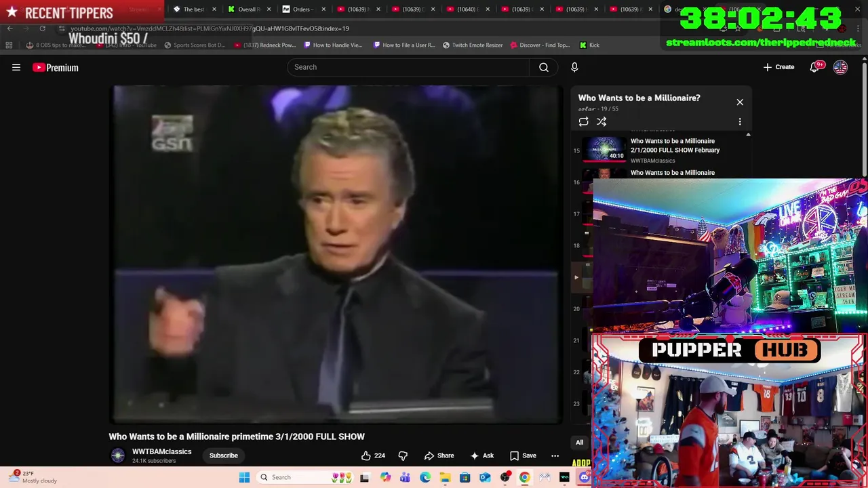The image size is (868, 488).
Task: Open Microsoft Edge from taskbar
Action: pos(425,477)
